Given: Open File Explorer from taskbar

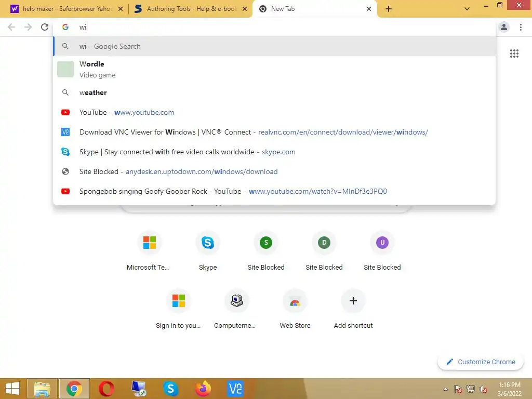Looking at the screenshot, I should coord(42,389).
